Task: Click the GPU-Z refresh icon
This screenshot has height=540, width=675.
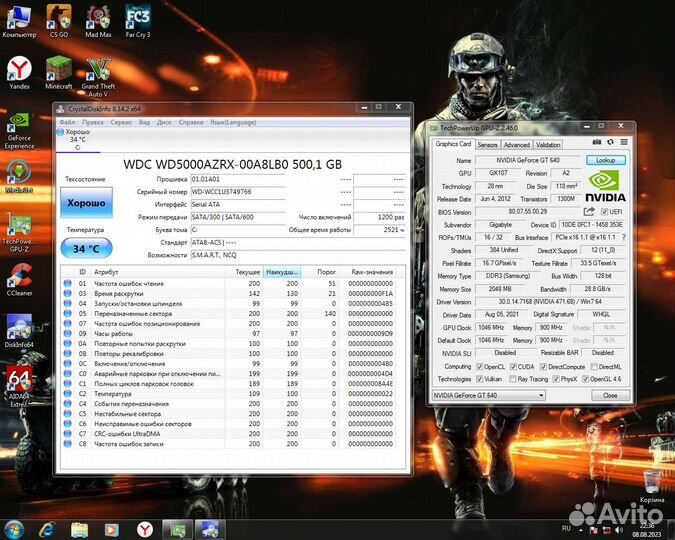Action: [x=610, y=142]
